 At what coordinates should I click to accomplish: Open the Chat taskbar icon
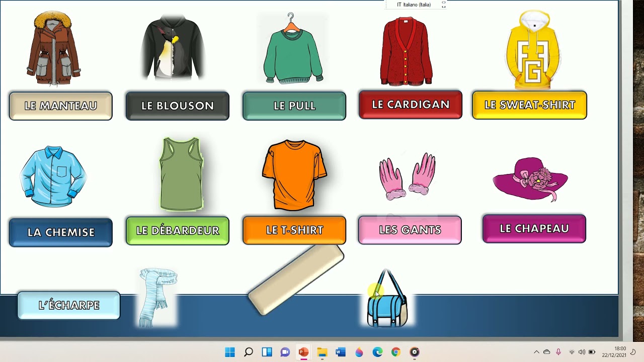tap(285, 352)
